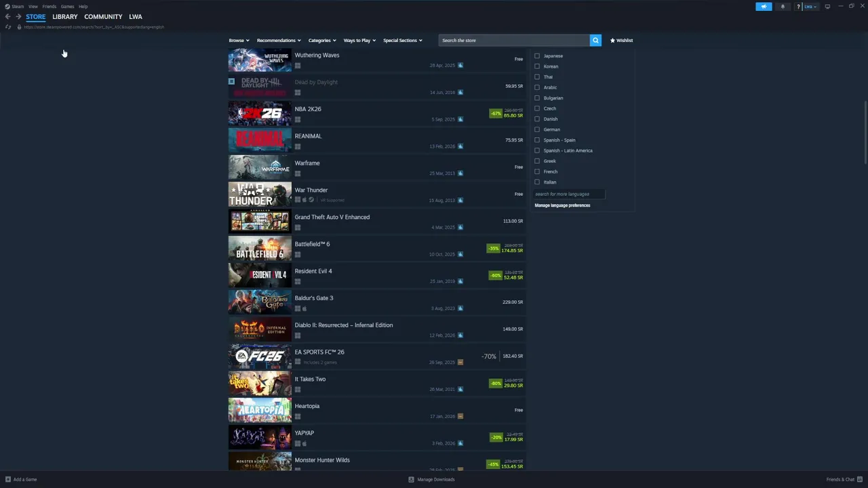Expand the Browse dropdown menu
868x488 pixels.
click(239, 40)
